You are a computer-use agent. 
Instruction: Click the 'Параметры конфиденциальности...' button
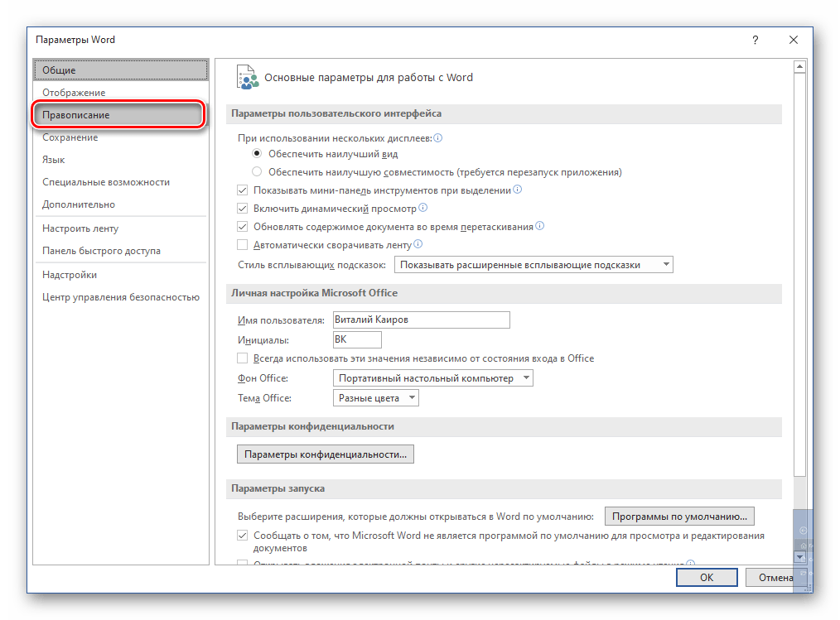pyautogui.click(x=326, y=454)
